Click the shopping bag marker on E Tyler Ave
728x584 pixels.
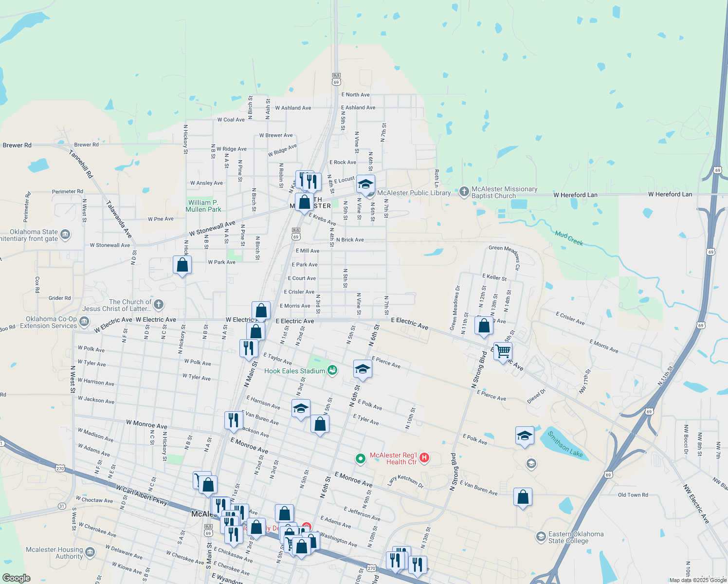tap(320, 423)
